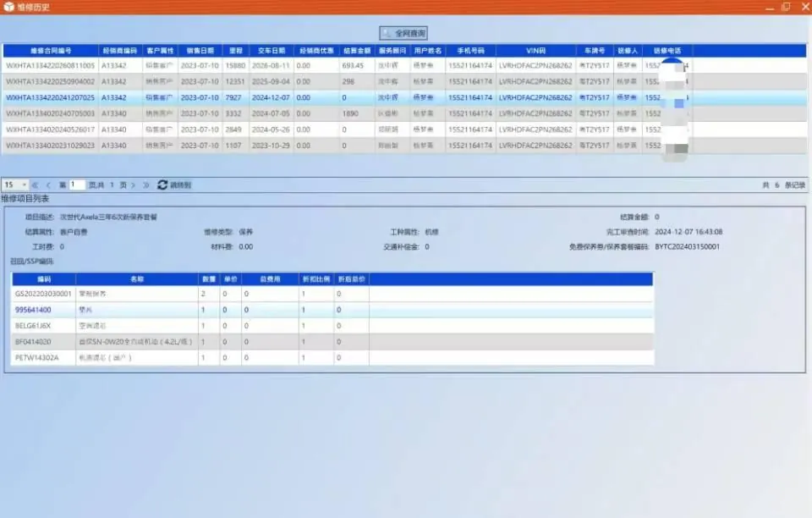Screen dimensions: 812x518
Task: Select part code BF0414020
Action: (33, 342)
